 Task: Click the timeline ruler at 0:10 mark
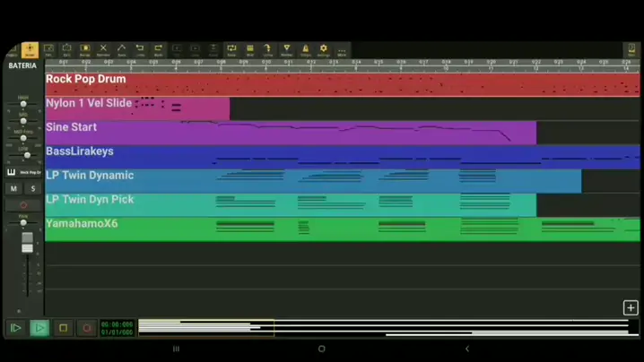(266, 63)
